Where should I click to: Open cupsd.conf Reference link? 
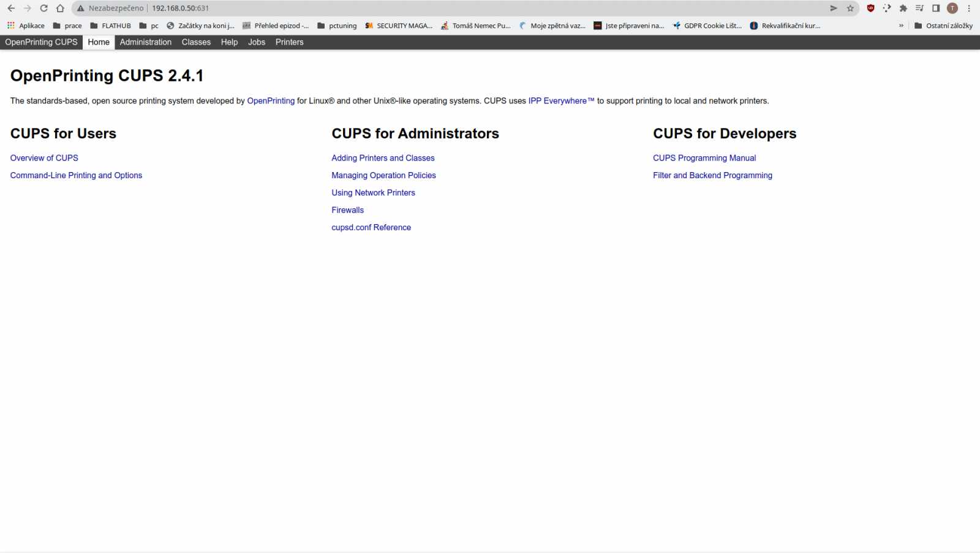[x=371, y=227]
